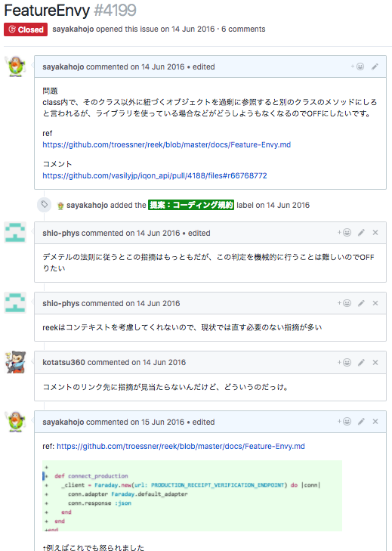Add reaction to sayakahojo's 15 Jun comment
The image size is (392, 551).
344,421
